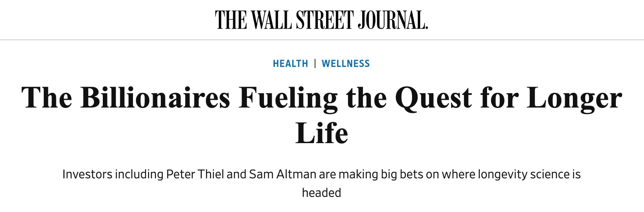This screenshot has height=212, width=644.
Task: Click the horizontal divider line under the masthead
Action: click(322, 40)
